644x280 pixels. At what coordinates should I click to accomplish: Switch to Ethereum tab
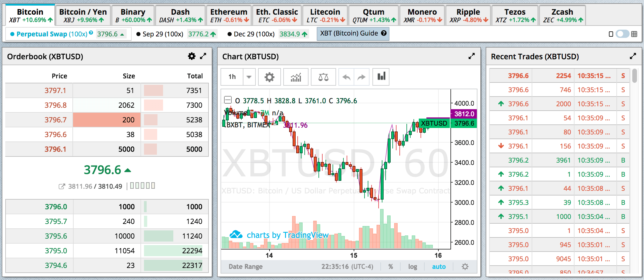229,15
